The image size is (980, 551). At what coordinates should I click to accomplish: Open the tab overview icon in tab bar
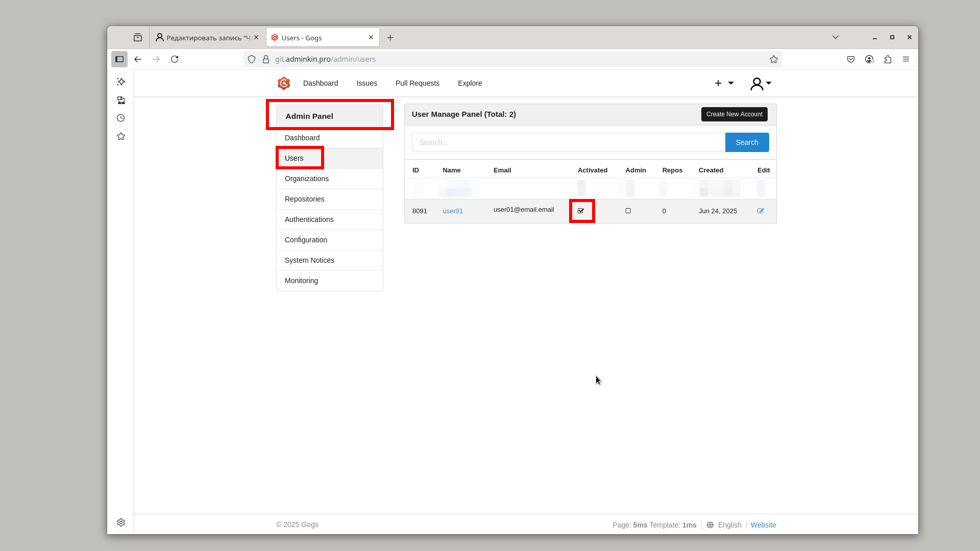point(138,37)
